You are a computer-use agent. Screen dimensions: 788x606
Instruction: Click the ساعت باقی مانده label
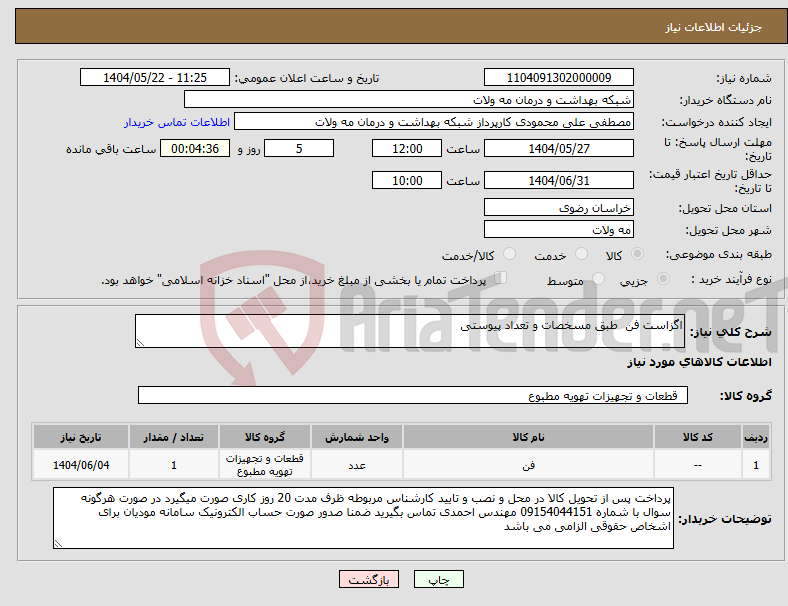(x=111, y=149)
